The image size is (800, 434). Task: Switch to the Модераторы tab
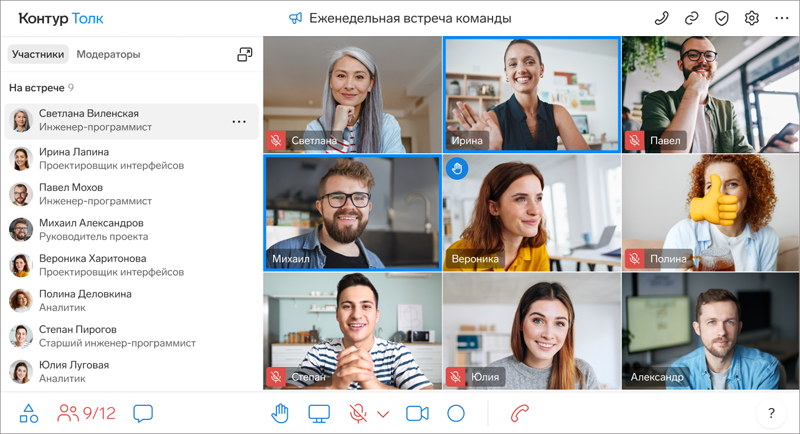108,54
